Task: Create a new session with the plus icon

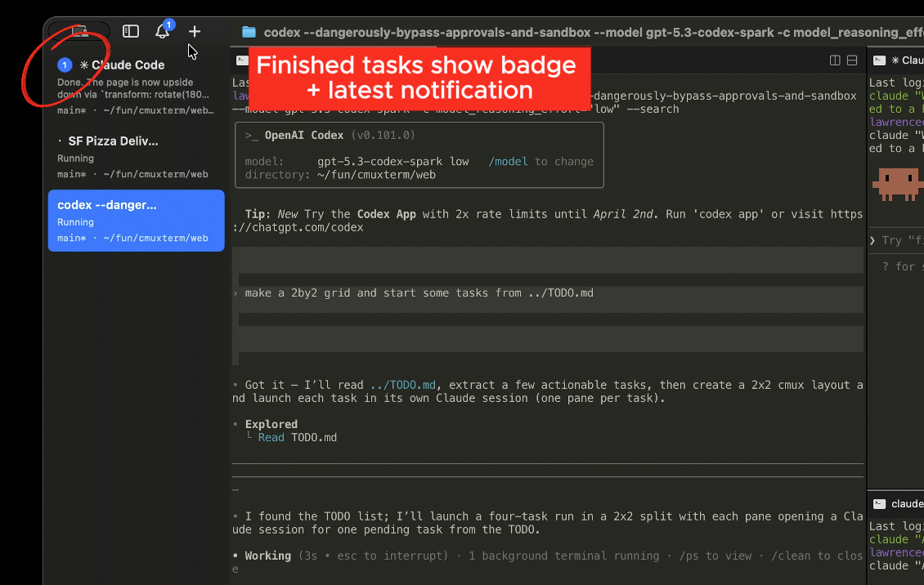Action: pyautogui.click(x=195, y=31)
